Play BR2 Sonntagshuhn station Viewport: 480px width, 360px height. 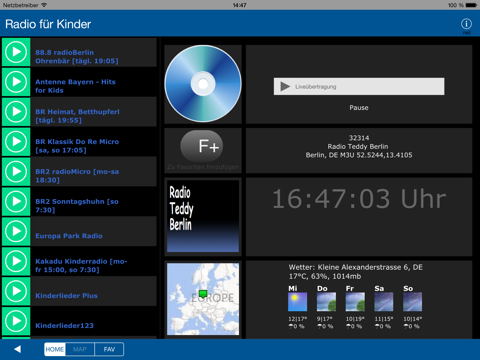point(16,202)
